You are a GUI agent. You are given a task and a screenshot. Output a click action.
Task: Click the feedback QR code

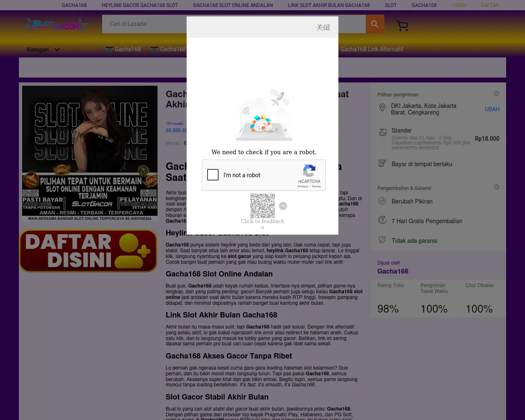[x=262, y=205]
